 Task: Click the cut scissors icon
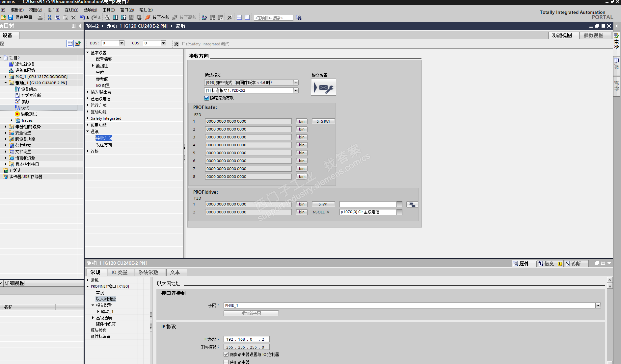point(49,17)
